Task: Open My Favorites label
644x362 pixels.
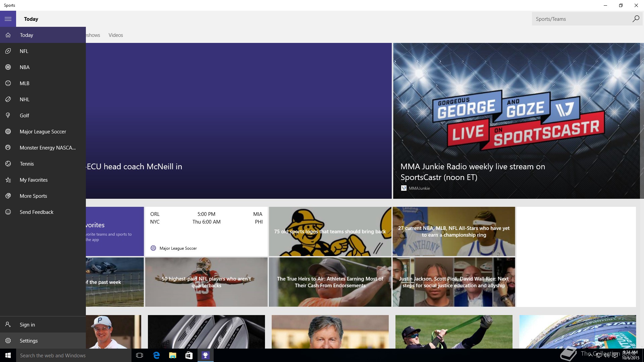Action: click(34, 180)
